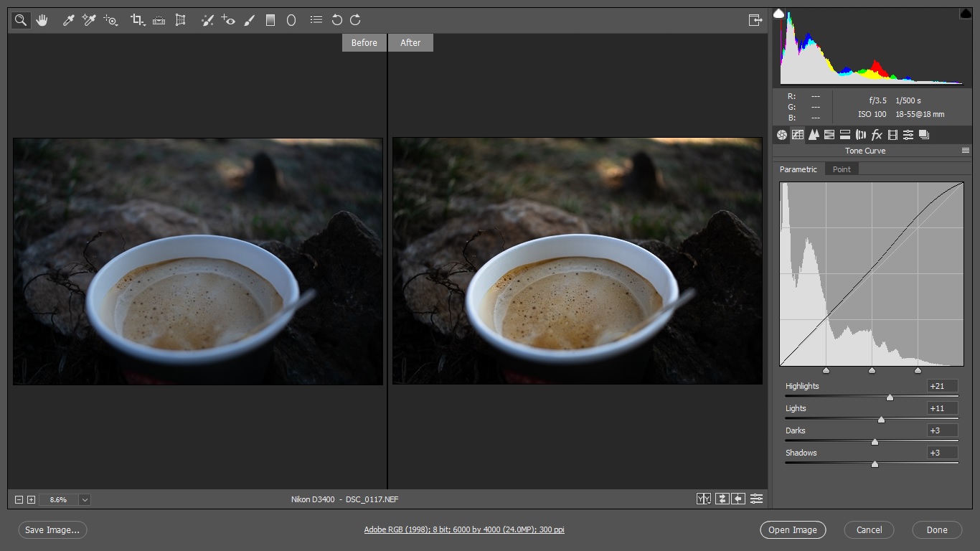
Task: Click the Shadows slider handle
Action: tap(875, 463)
